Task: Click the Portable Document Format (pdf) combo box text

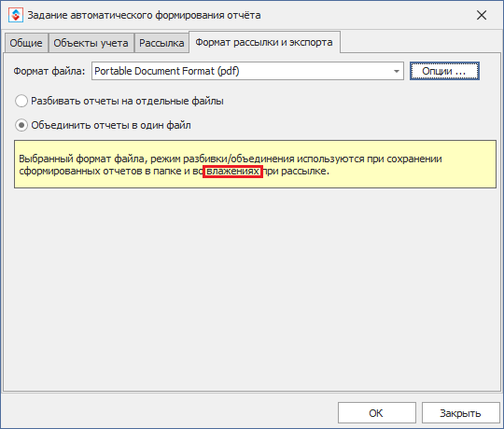Action: click(x=167, y=71)
